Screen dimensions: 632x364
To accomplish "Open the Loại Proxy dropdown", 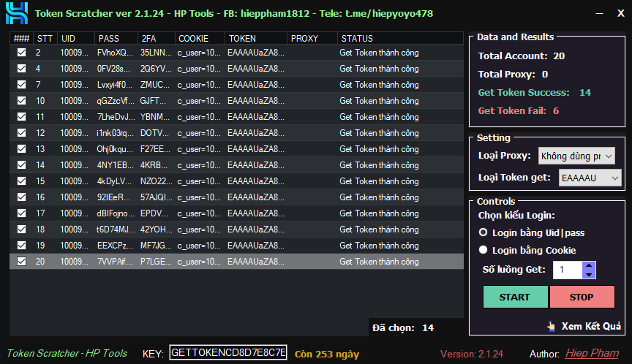I will (x=576, y=156).
